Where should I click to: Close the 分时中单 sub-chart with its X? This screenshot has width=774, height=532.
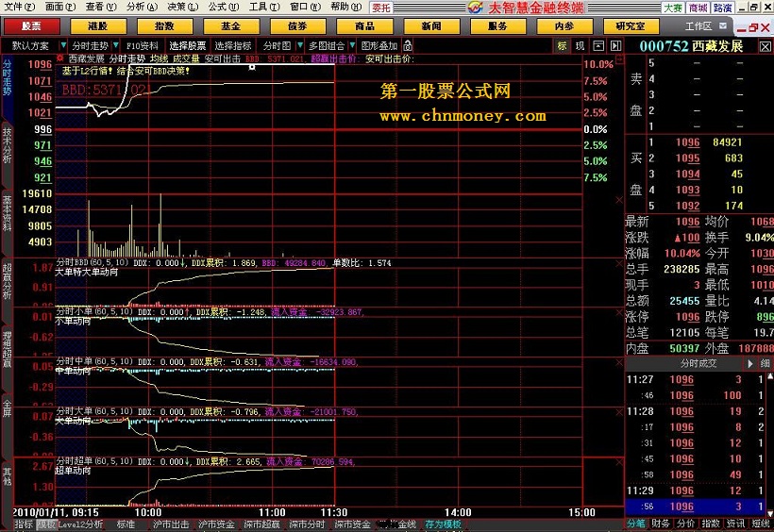coord(619,363)
